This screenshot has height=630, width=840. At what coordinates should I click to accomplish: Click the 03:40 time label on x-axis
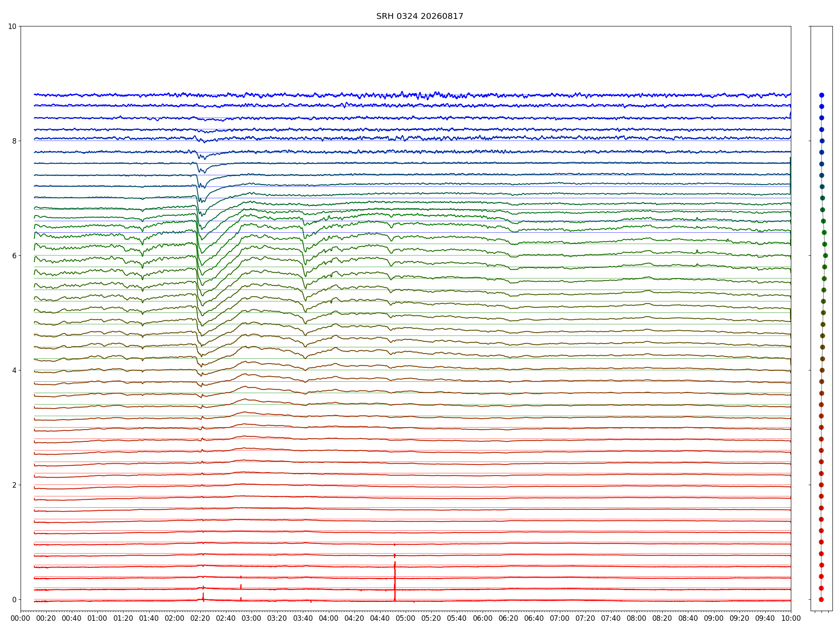click(303, 618)
